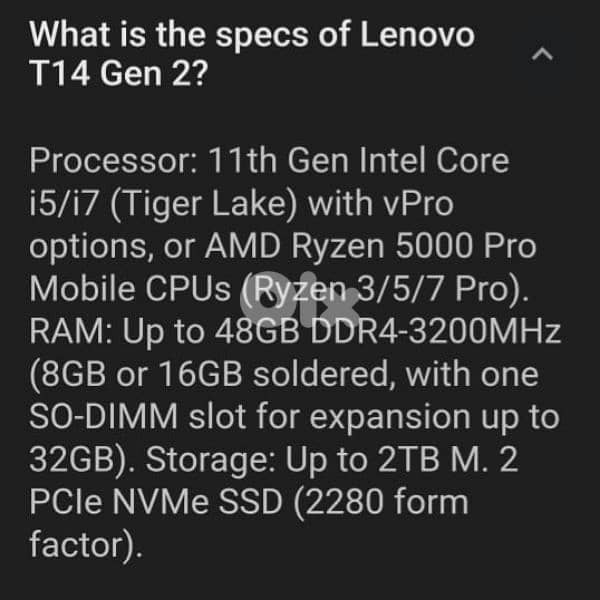Select the question heading about Lenovo specs

pos(251,55)
